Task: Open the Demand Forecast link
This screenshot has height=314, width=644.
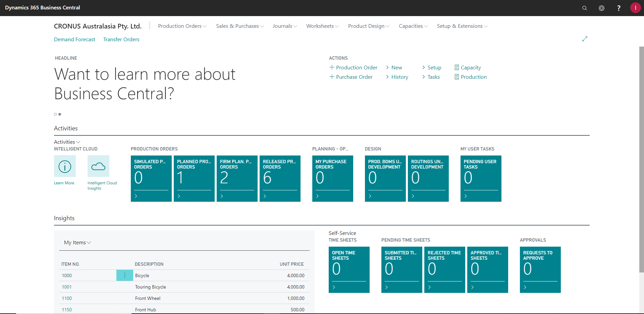Action: coord(74,39)
